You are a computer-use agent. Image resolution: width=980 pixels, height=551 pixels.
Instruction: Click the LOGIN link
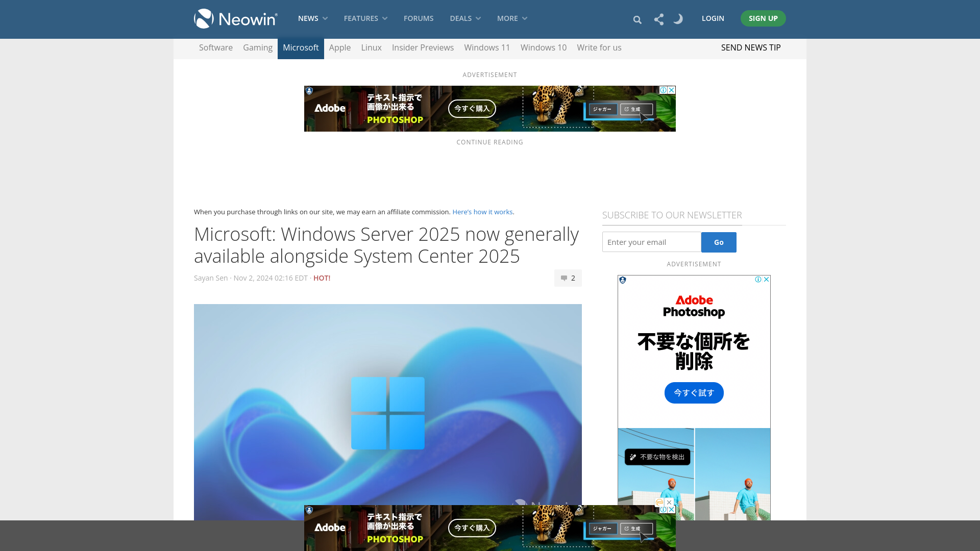(x=713, y=18)
